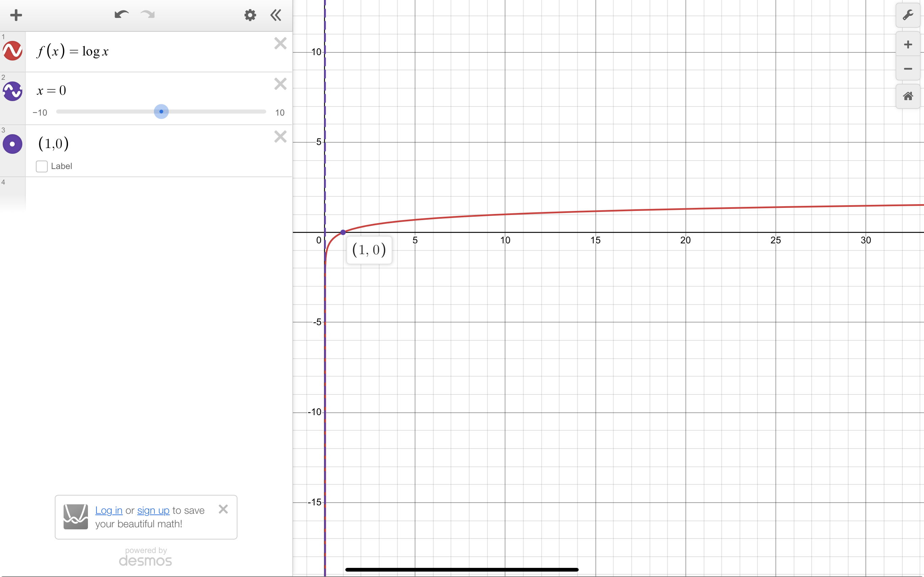Edit the slider upper bound of 10
This screenshot has width=924, height=577.
point(280,112)
